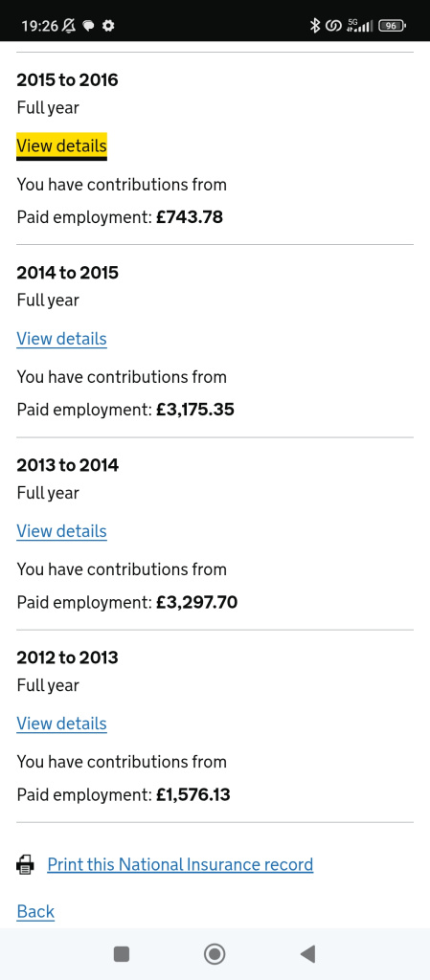Open View details for 2015 to 2016
The width and height of the screenshot is (430, 980).
click(x=62, y=146)
